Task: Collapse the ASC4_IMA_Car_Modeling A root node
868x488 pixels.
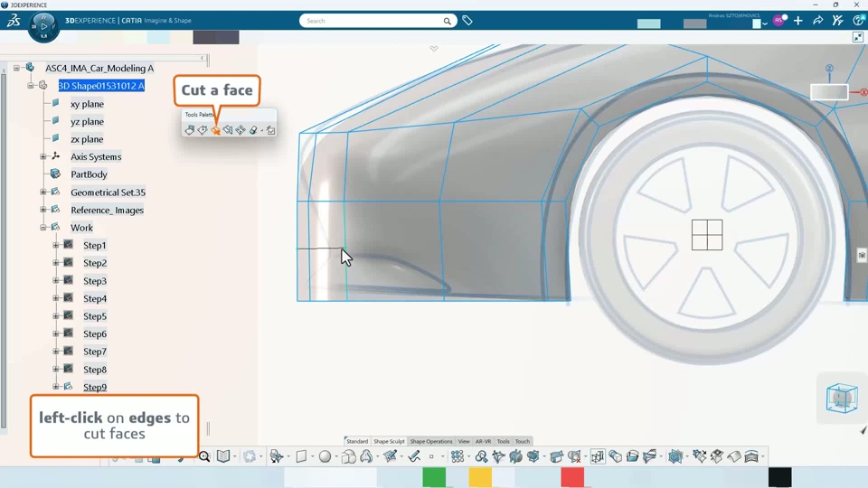Action: [16, 68]
